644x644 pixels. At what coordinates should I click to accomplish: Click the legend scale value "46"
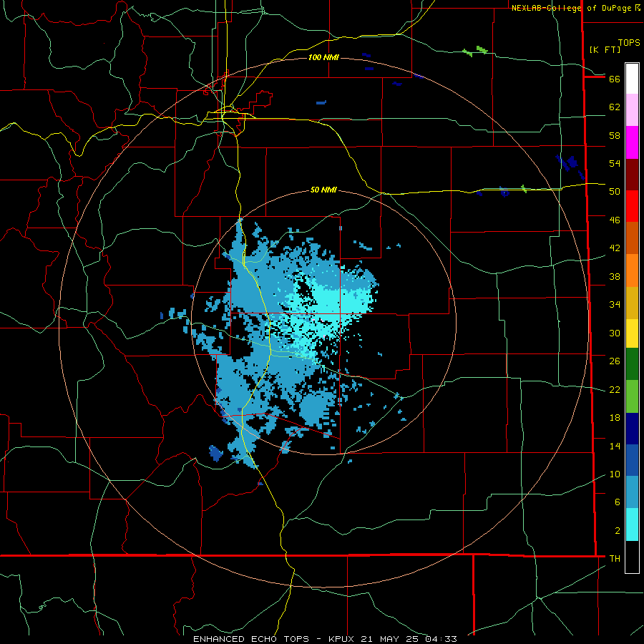(615, 220)
